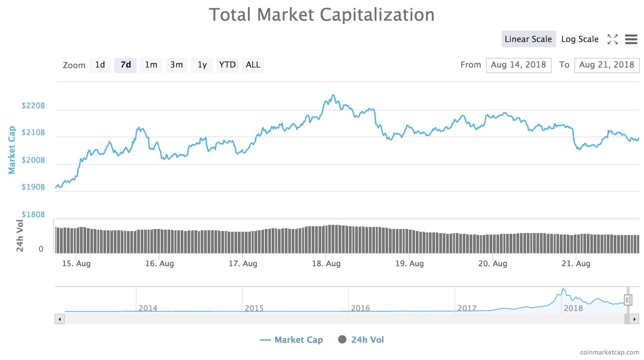
Task: Select the 1d zoom option
Action: 100,65
